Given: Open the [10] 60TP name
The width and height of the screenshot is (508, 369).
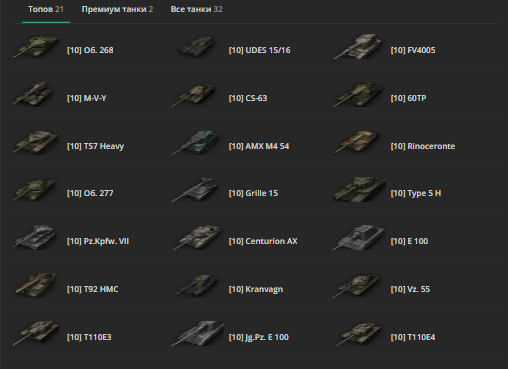Looking at the screenshot, I should tap(408, 98).
